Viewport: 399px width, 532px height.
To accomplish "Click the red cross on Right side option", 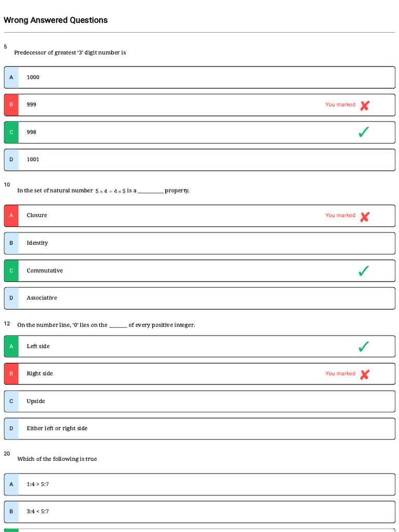I will click(x=364, y=375).
